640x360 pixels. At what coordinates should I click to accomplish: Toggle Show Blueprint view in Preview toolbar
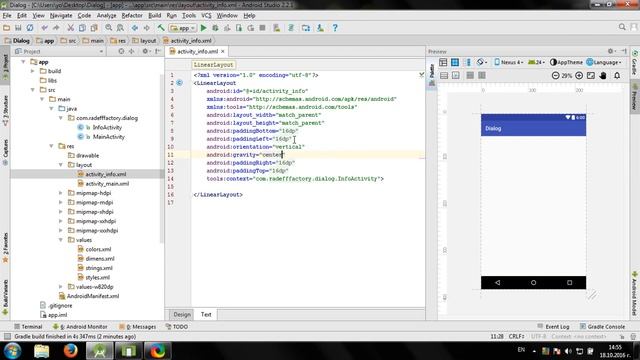pos(455,62)
